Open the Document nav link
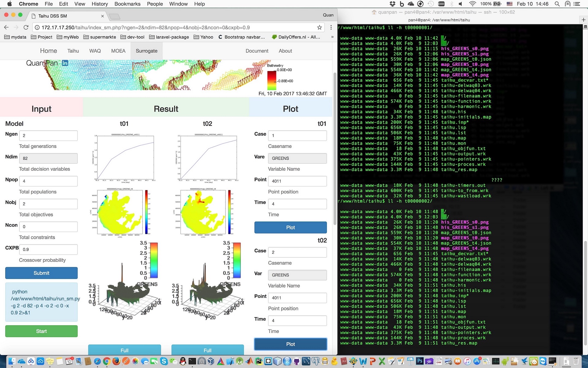Image resolution: width=588 pixels, height=368 pixels. pos(257,51)
